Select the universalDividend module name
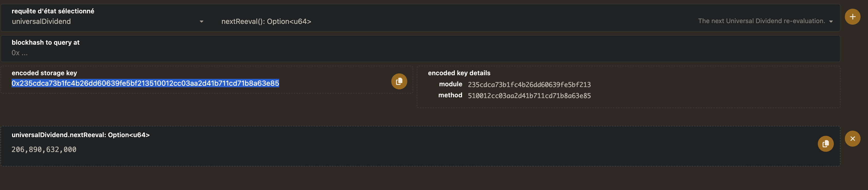This screenshot has height=190, width=868. tap(41, 22)
